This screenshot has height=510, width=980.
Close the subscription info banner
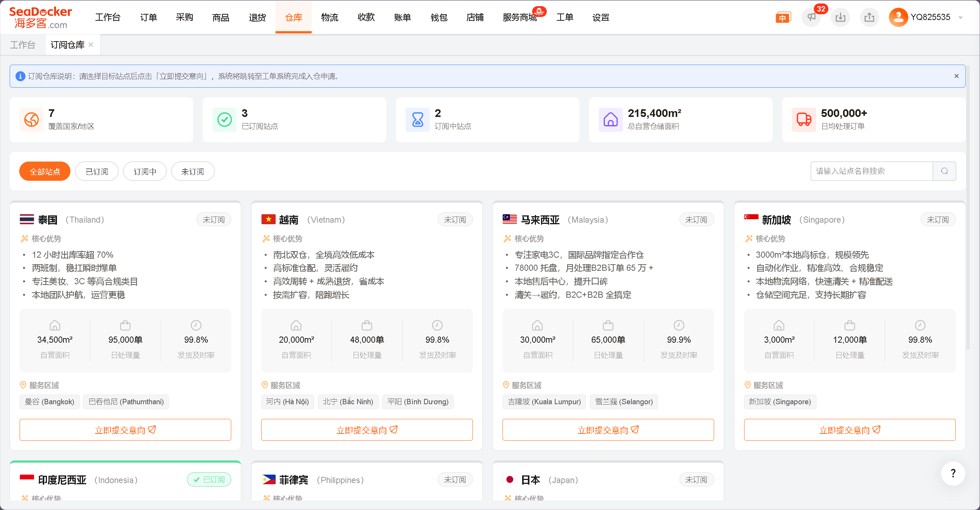(x=957, y=76)
